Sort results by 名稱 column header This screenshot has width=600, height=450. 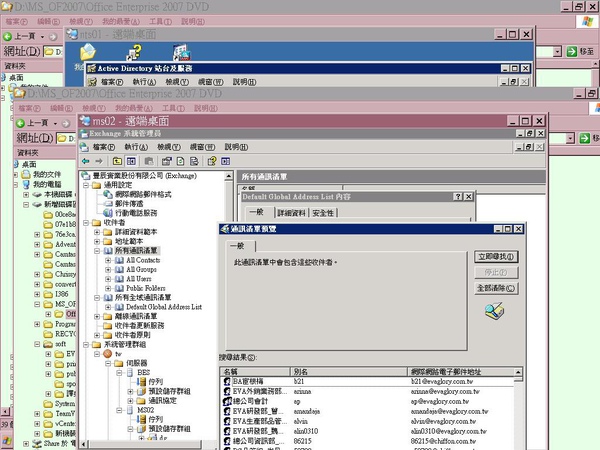[255, 372]
